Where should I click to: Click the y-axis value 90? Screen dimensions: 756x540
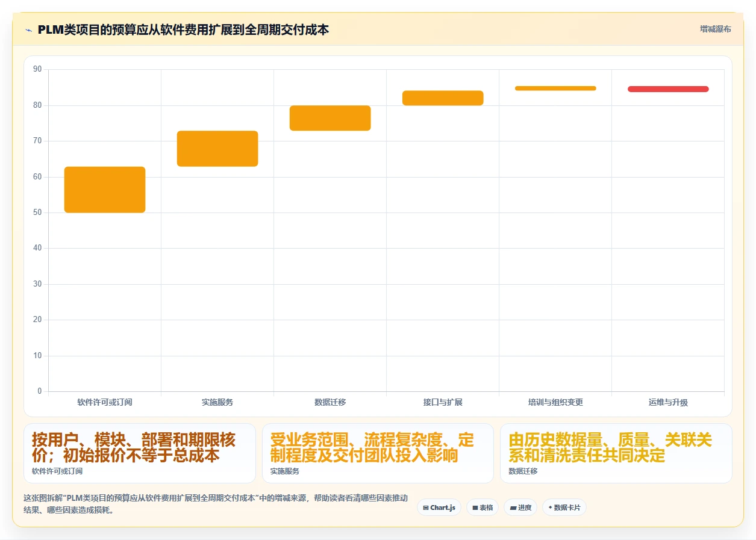pyautogui.click(x=37, y=69)
